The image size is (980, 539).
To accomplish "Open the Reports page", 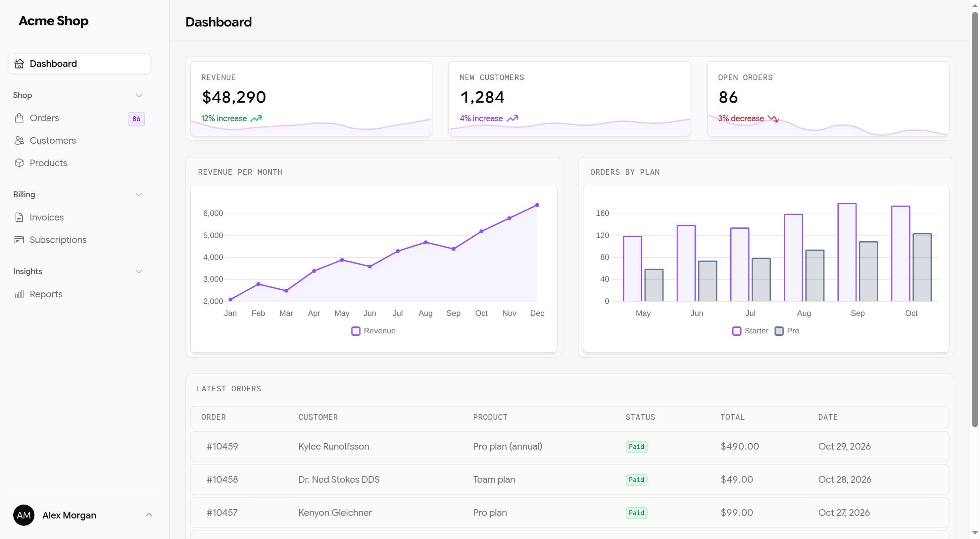I will tap(79, 294).
